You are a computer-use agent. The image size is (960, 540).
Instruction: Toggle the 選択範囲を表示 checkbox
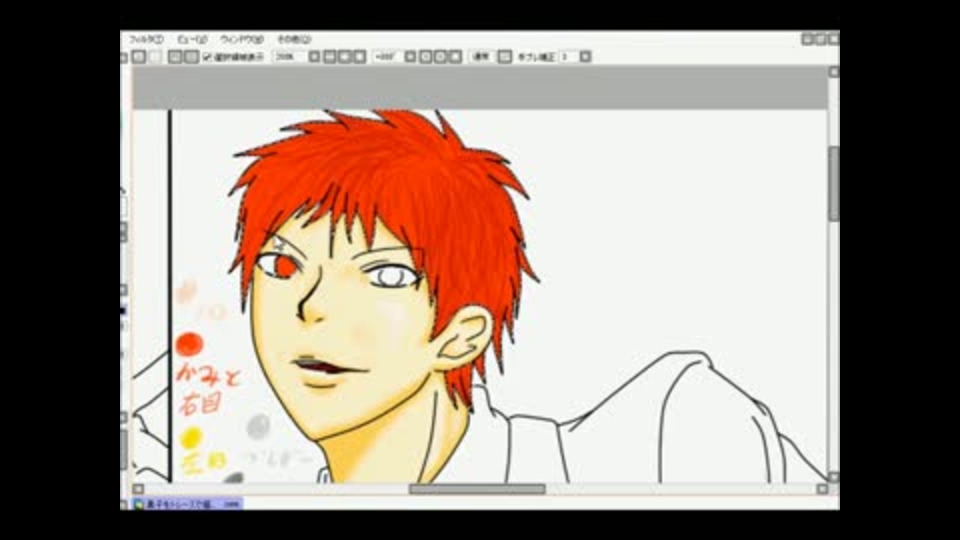coord(207,56)
